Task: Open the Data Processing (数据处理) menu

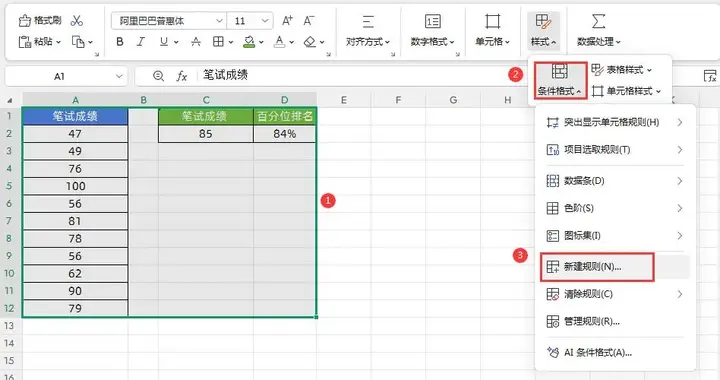Action: click(599, 31)
